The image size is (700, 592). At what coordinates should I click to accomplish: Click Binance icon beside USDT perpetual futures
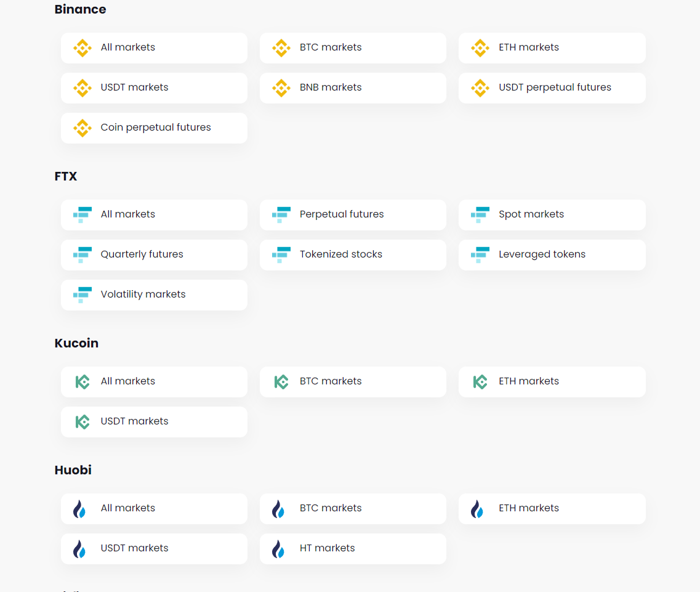coord(480,88)
